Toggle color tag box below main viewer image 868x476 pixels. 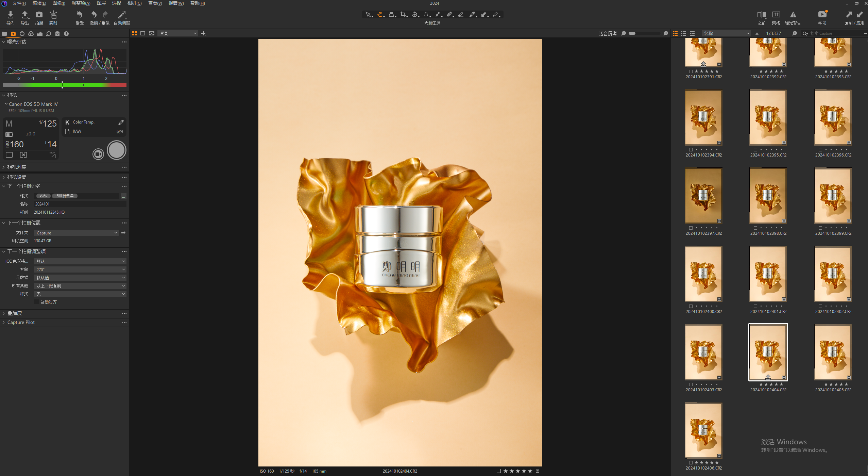[499, 471]
